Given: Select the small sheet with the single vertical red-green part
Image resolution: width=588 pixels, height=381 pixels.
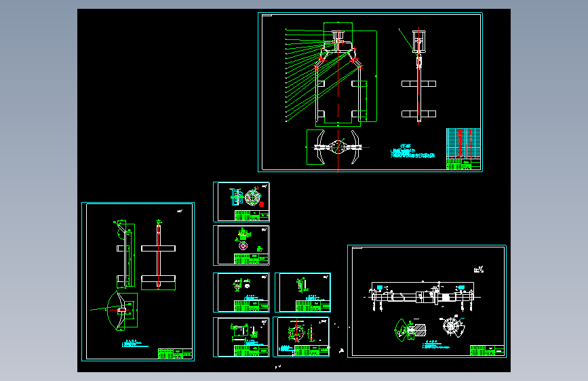Looking at the screenshot, I should pyautogui.click(x=302, y=292).
